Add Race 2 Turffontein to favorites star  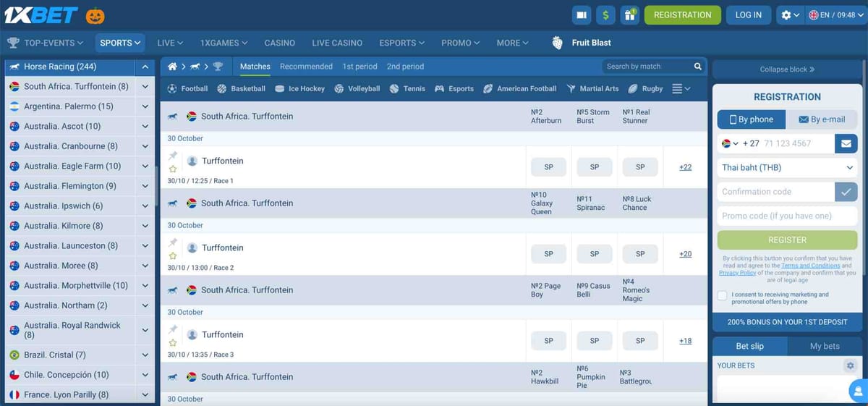coord(173,256)
